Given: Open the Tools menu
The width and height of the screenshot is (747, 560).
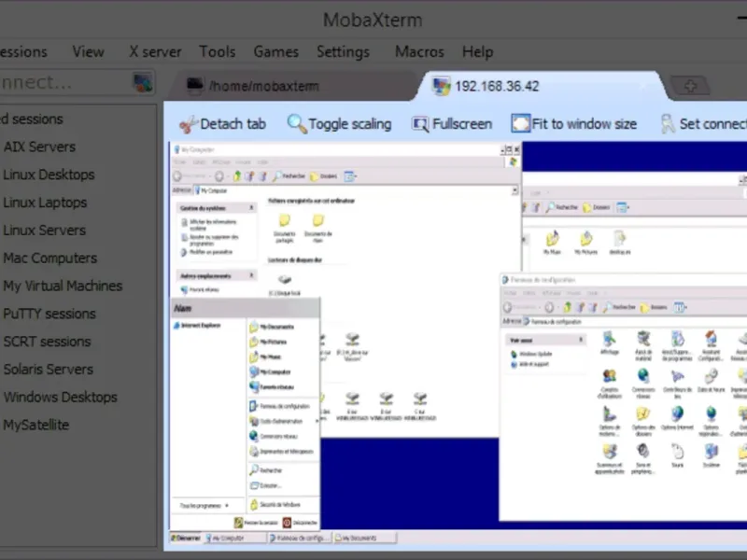Looking at the screenshot, I should tap(218, 52).
